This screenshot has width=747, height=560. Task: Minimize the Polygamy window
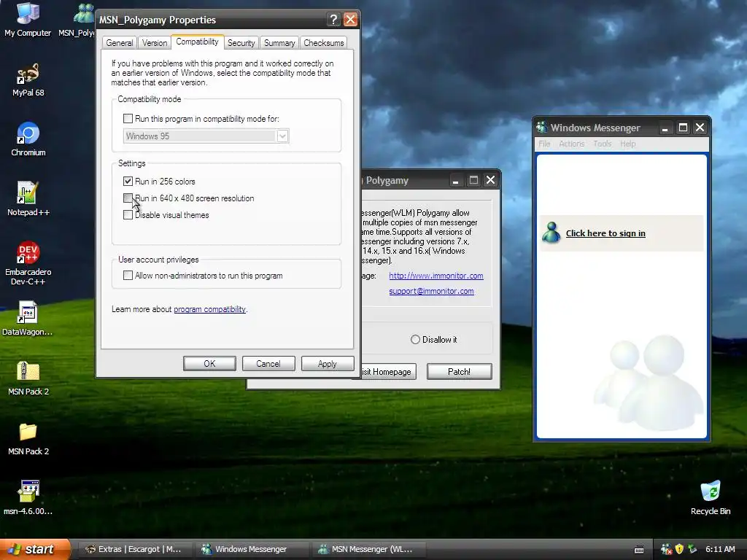tap(455, 181)
